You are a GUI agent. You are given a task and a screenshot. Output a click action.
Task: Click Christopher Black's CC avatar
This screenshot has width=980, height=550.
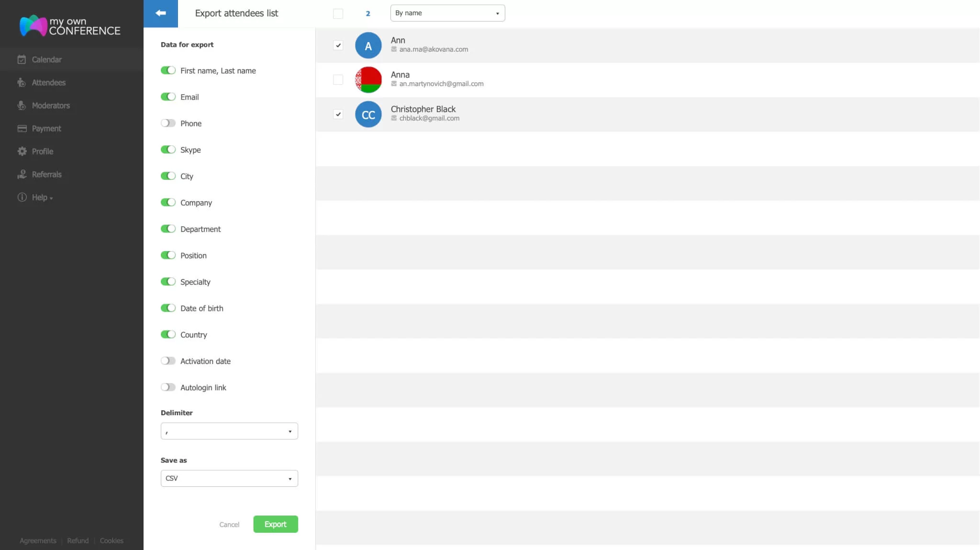pyautogui.click(x=368, y=115)
